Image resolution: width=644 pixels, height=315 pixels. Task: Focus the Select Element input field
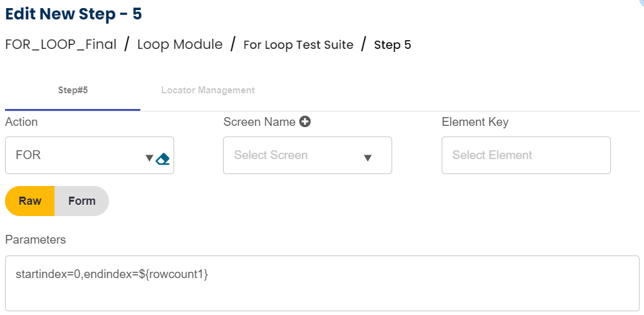click(x=526, y=155)
